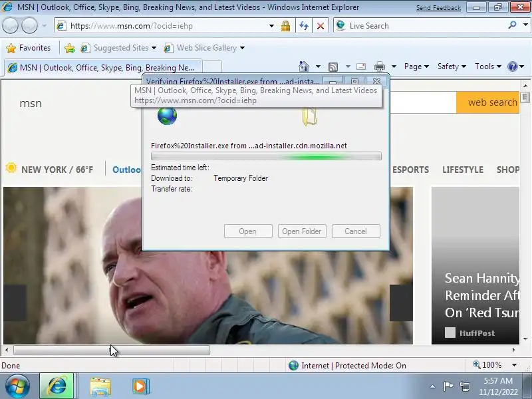Screen dimensions: 532x399
Task: Click the orange web search button
Action: click(x=488, y=102)
